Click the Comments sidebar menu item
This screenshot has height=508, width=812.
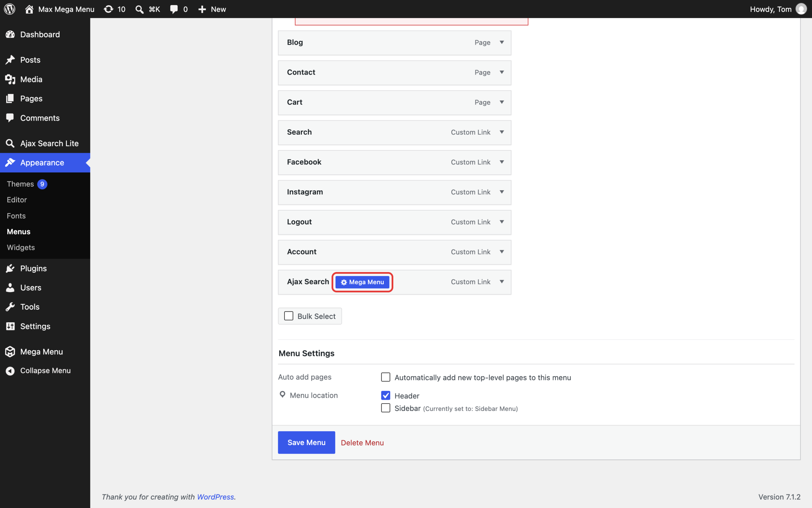[45, 118]
